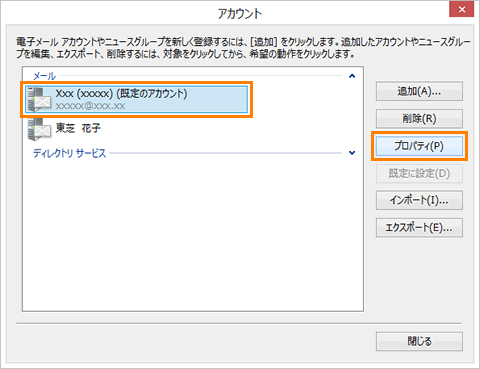Click the エクスポート(E)... button
This screenshot has width=480, height=369.
click(x=419, y=228)
